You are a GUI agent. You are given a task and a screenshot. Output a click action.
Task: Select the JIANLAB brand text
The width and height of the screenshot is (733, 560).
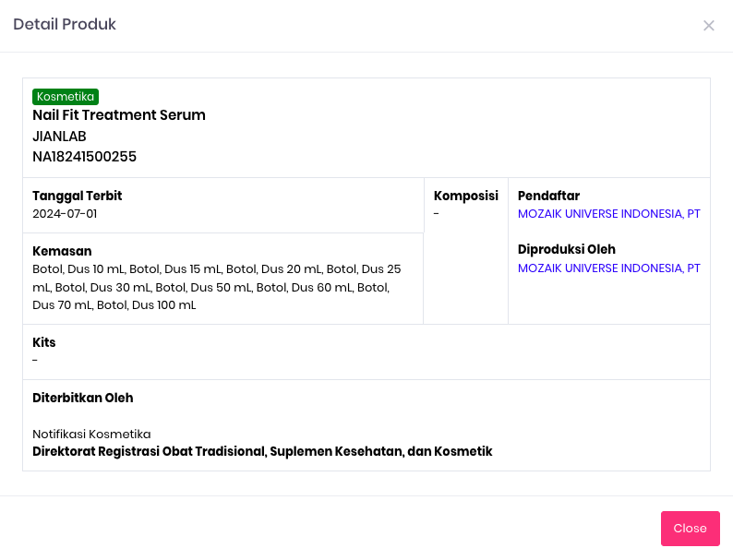click(x=59, y=137)
